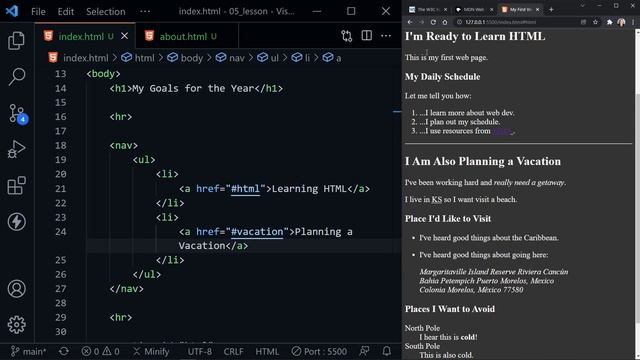The width and height of the screenshot is (640, 360).
Task: Open a new browser tab
Action: [551, 9]
